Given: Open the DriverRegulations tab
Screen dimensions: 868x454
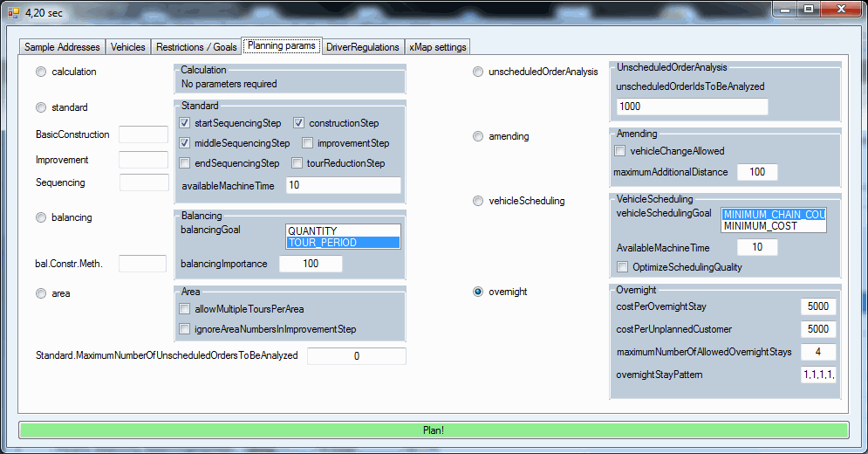Looking at the screenshot, I should pos(362,47).
